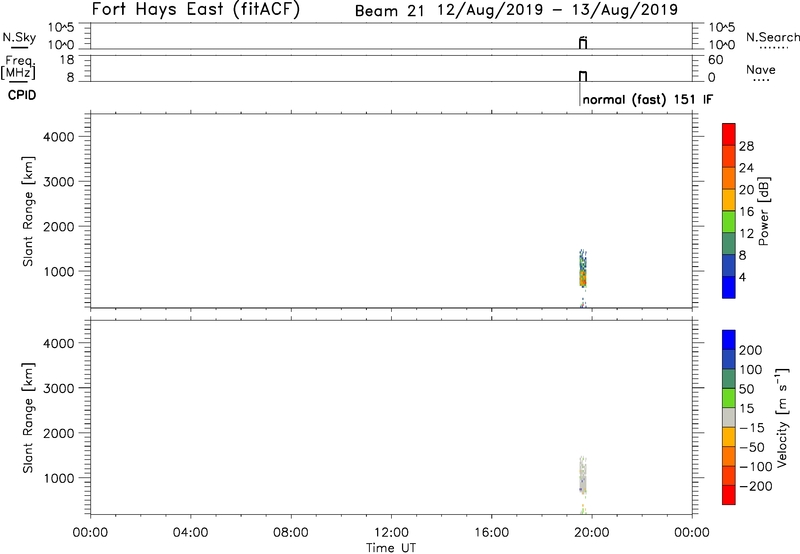
Task: Pick the red bottom segment of Velocity colorbar
Action: pyautogui.click(x=729, y=495)
